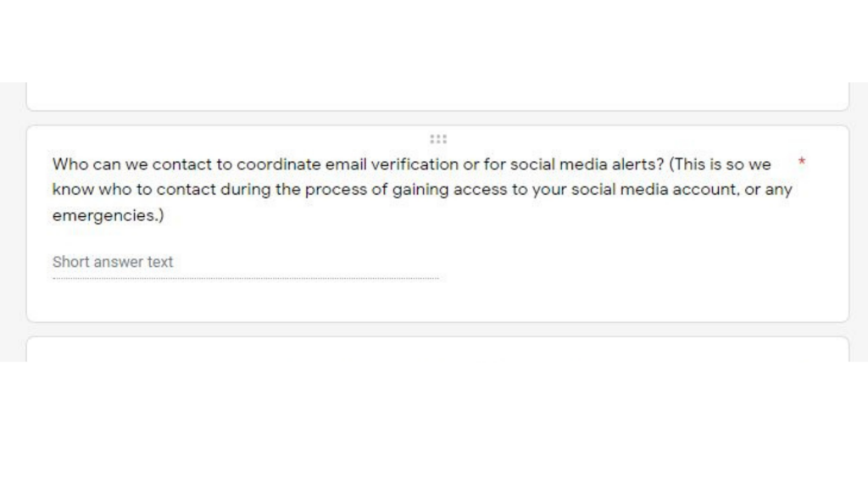Click "social media account," on the second line
The image size is (868, 488).
click(654, 190)
